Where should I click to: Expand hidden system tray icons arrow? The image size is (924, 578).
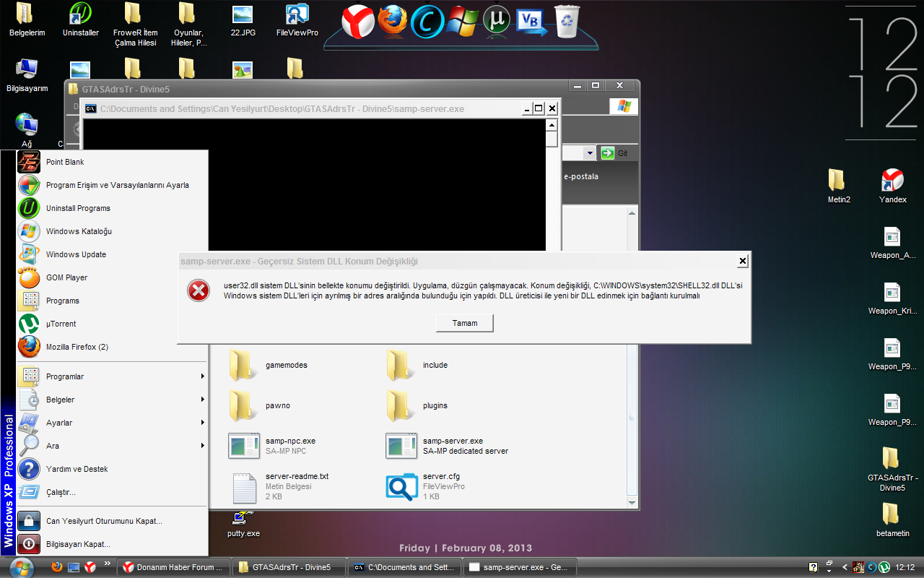[x=845, y=567]
